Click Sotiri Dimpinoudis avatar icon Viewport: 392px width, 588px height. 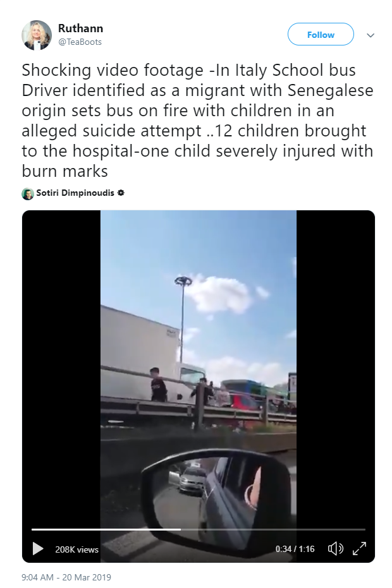tap(28, 193)
